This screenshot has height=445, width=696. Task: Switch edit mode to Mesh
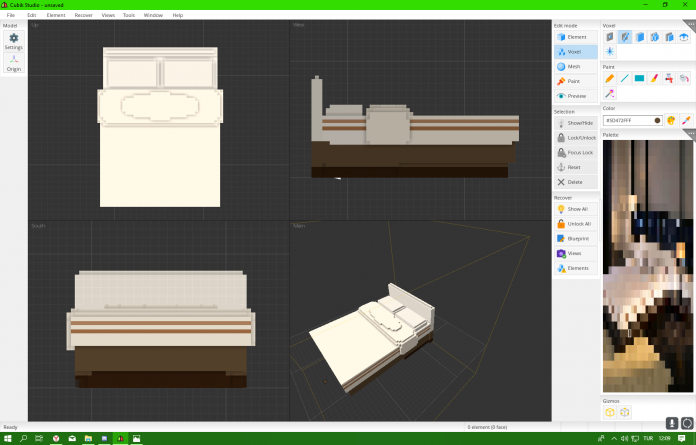(x=576, y=67)
